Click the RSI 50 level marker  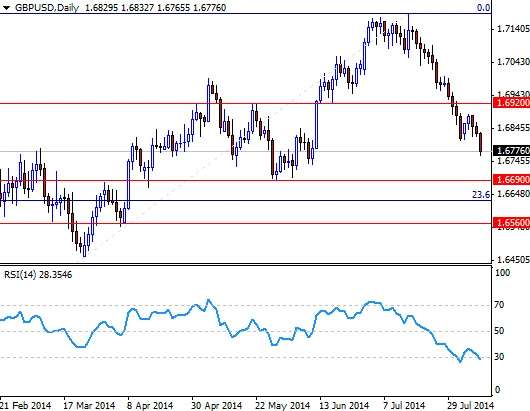point(499,331)
